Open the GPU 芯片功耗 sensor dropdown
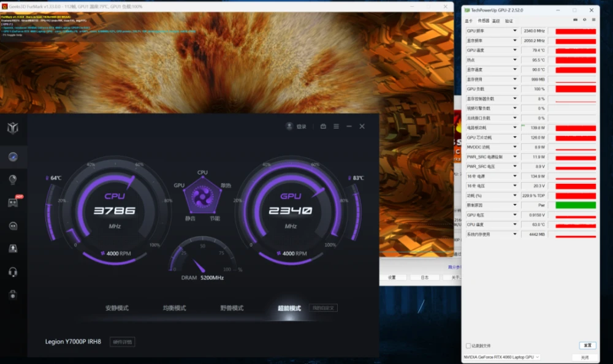This screenshot has height=364, width=613. pos(514,137)
